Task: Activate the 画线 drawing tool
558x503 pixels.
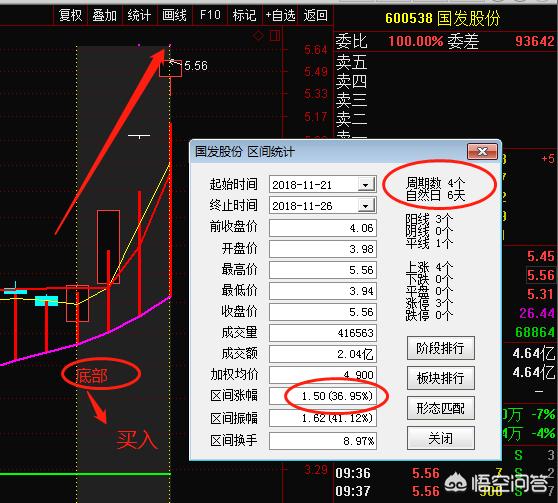Action: click(174, 15)
